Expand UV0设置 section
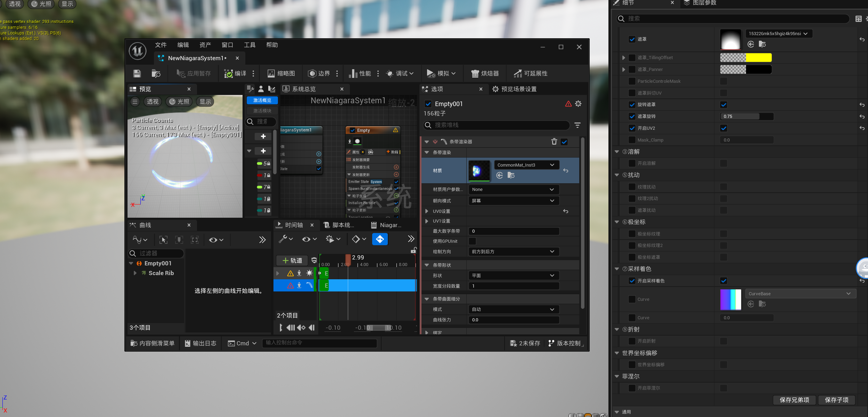868x417 pixels. (427, 211)
